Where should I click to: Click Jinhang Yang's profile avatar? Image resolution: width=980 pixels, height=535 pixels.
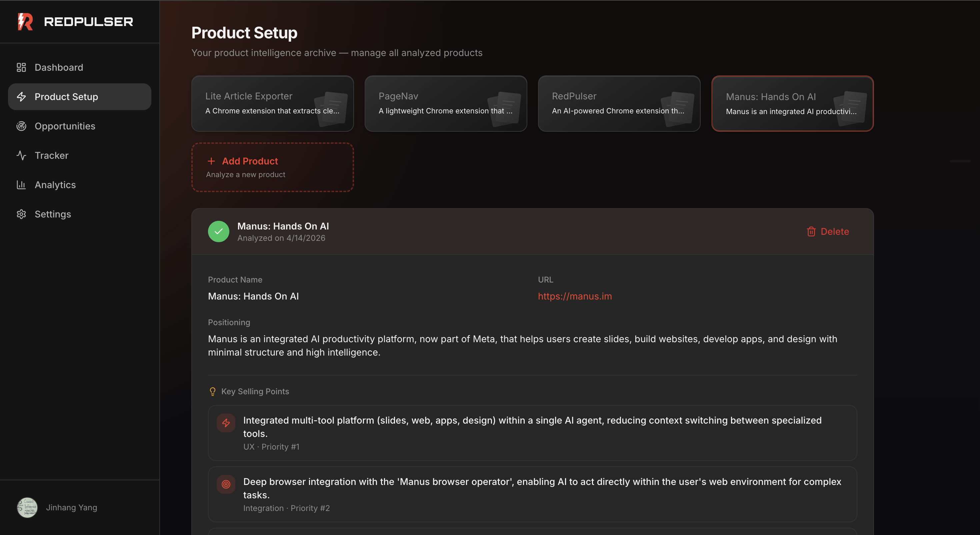27,508
